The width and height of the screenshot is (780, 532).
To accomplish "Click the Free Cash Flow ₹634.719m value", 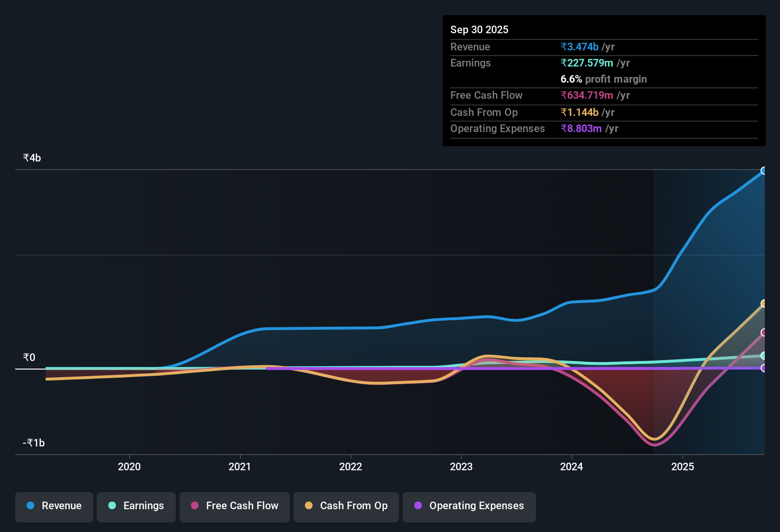I will pos(588,95).
